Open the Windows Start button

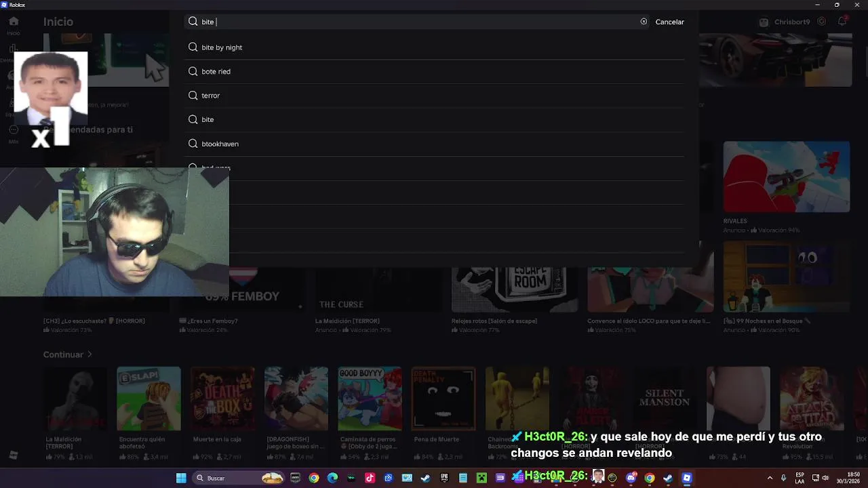[x=181, y=478]
